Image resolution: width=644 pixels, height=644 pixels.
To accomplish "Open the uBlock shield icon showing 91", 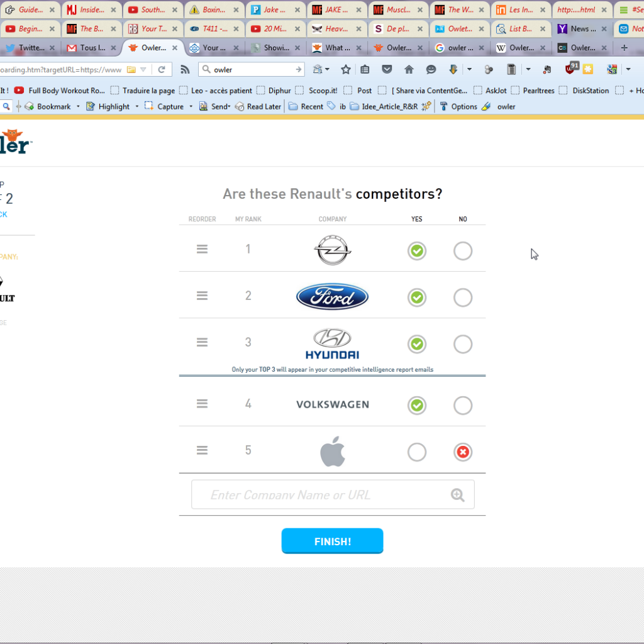I will [x=571, y=68].
